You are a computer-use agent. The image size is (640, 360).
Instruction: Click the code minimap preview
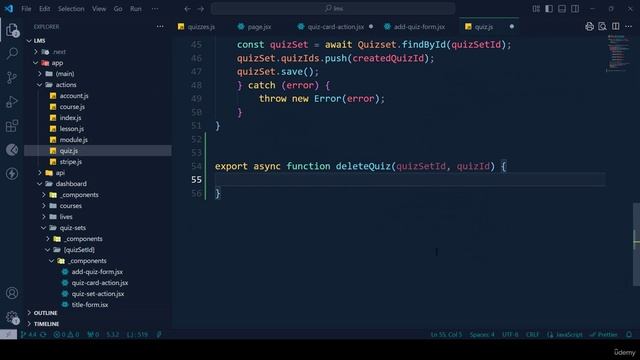[x=618, y=53]
